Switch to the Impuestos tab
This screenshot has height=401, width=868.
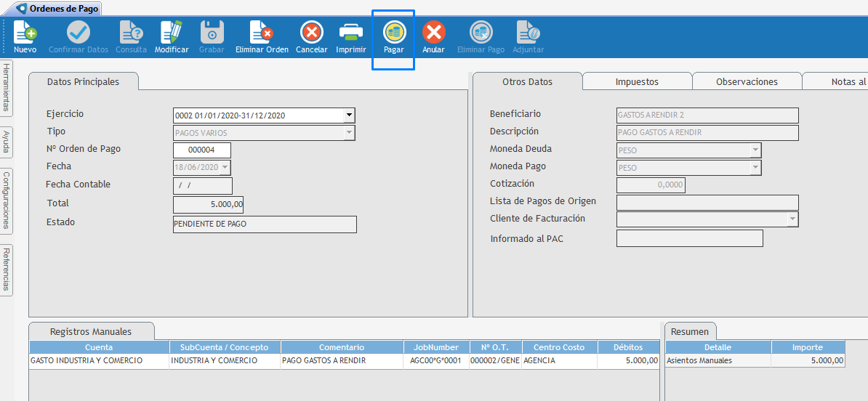pos(637,82)
